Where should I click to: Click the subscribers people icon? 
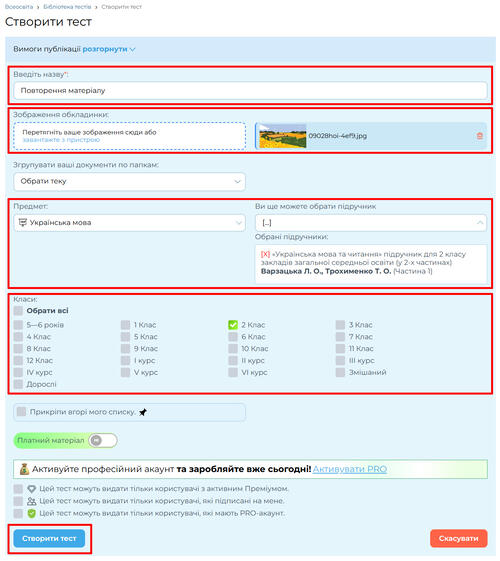click(x=31, y=501)
